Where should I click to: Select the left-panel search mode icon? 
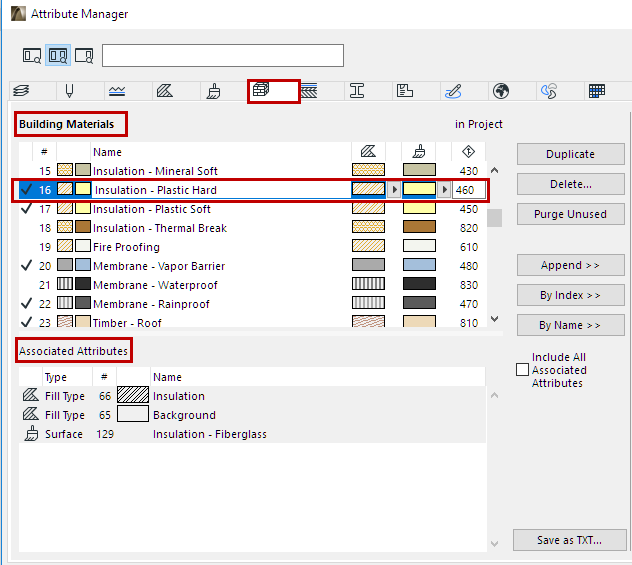coord(31,55)
